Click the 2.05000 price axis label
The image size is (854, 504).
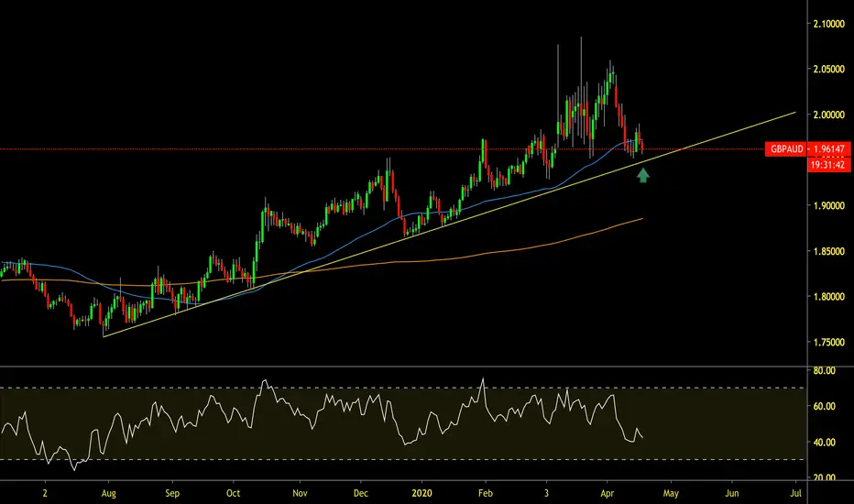pyautogui.click(x=828, y=70)
